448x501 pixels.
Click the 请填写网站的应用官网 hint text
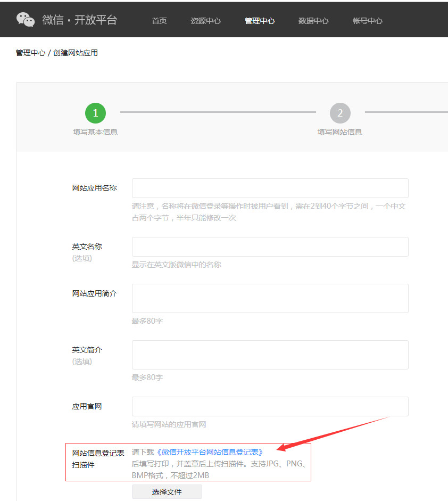[169, 424]
